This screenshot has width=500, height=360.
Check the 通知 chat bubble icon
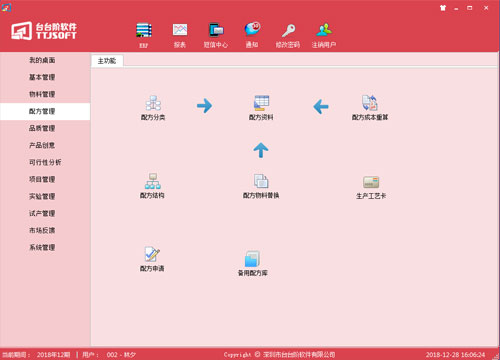click(252, 29)
